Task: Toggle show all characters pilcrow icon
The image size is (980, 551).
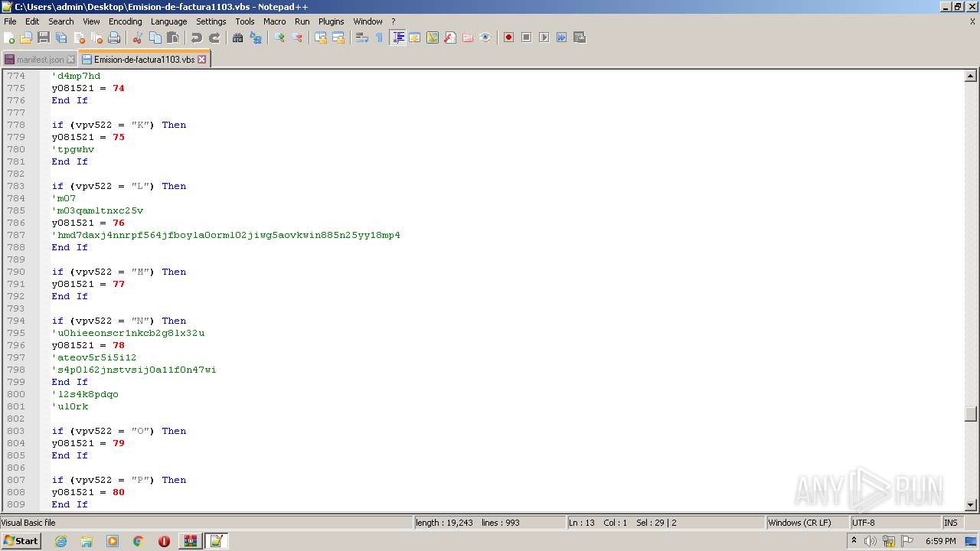Action: click(380, 37)
